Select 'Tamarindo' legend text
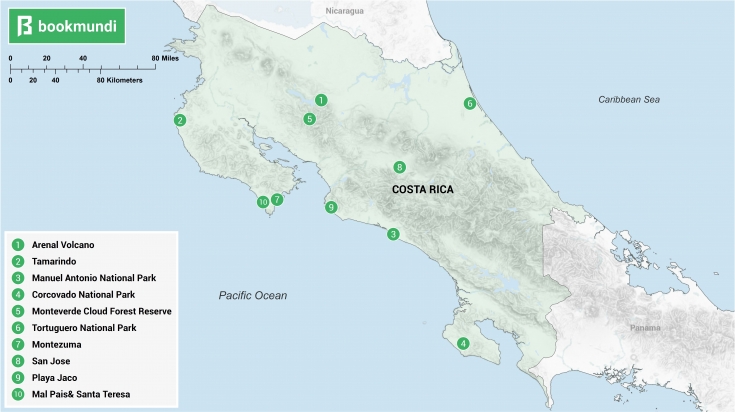Image resolution: width=735 pixels, height=412 pixels. 54,261
